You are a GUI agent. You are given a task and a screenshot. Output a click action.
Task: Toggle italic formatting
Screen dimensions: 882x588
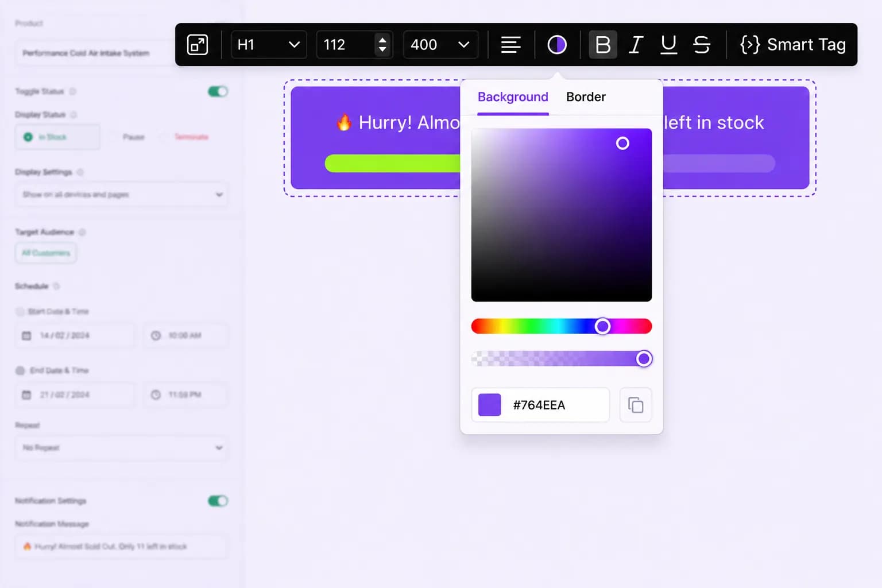point(636,45)
